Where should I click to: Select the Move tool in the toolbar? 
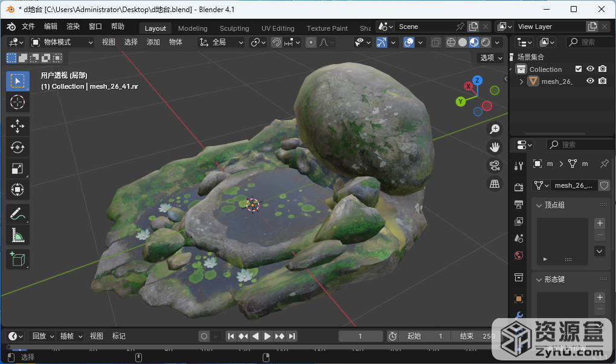18,126
